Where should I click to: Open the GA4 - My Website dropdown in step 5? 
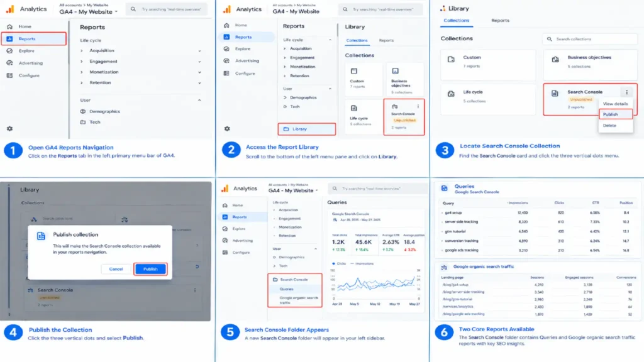293,191
